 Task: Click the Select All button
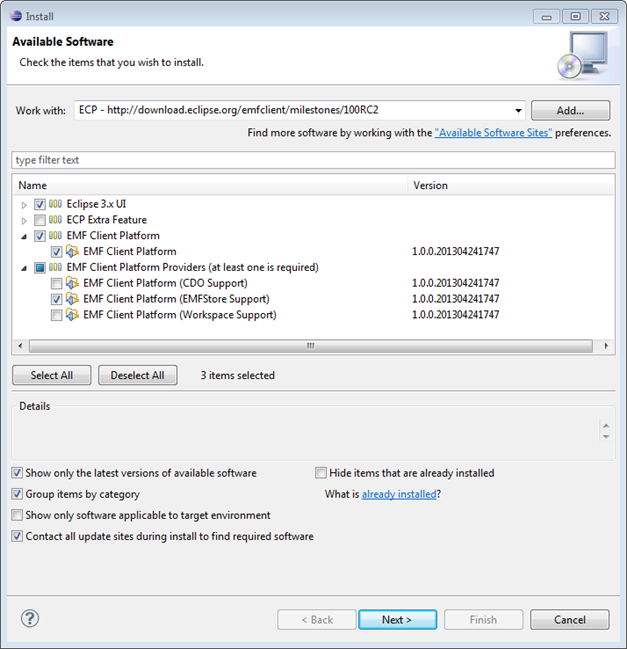[52, 375]
